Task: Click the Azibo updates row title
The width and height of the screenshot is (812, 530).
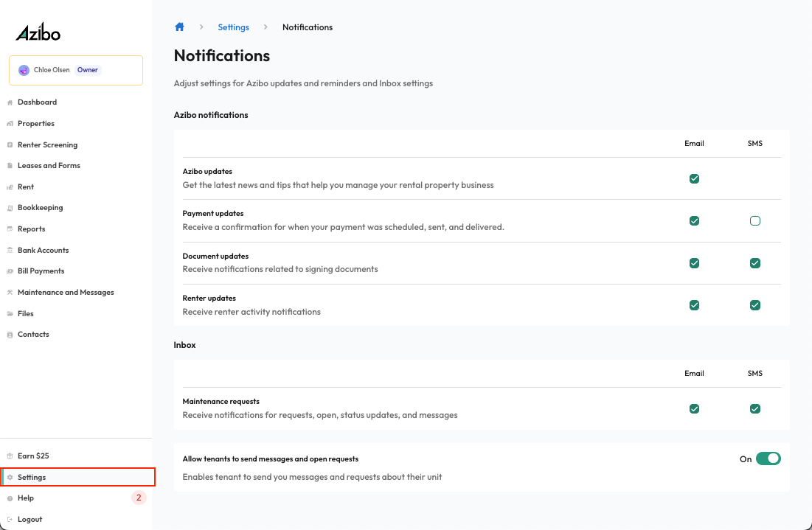Action: (x=207, y=171)
